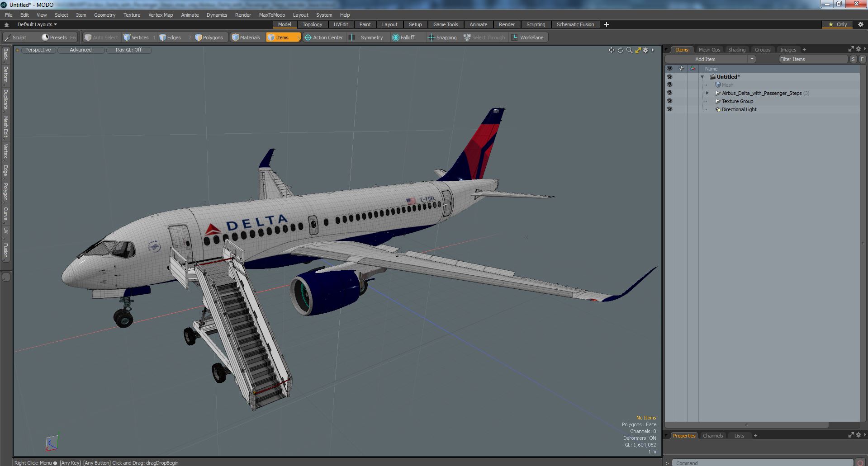Open the Perspective view type dropdown
Viewport: 868px width, 466px height.
38,50
